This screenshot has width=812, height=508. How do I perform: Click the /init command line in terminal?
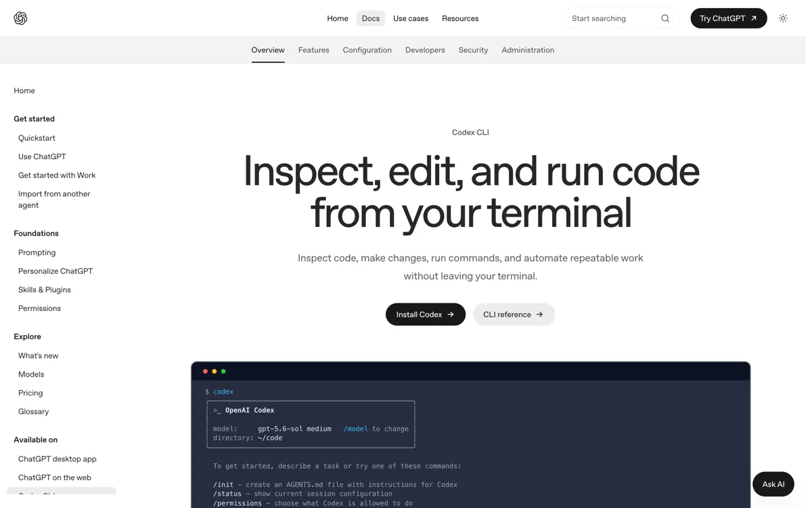pyautogui.click(x=335, y=484)
